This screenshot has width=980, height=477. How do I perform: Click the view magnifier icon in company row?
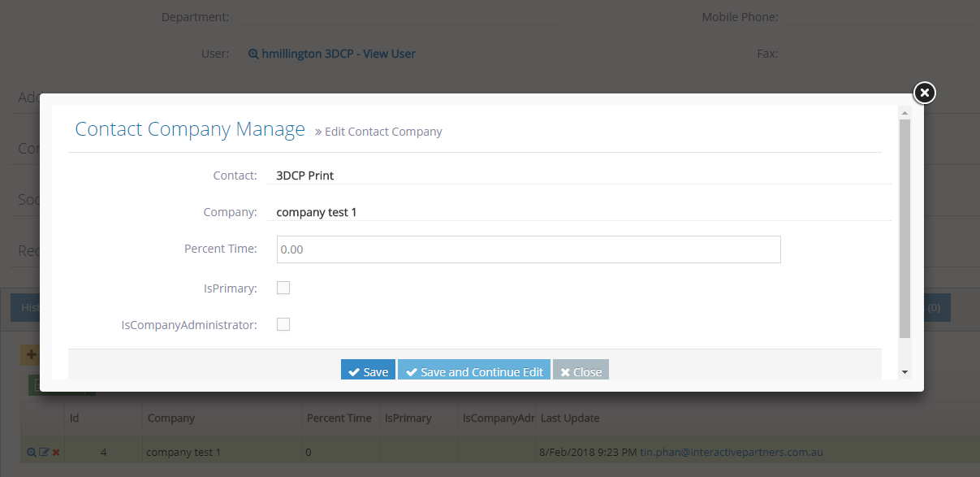click(x=32, y=452)
